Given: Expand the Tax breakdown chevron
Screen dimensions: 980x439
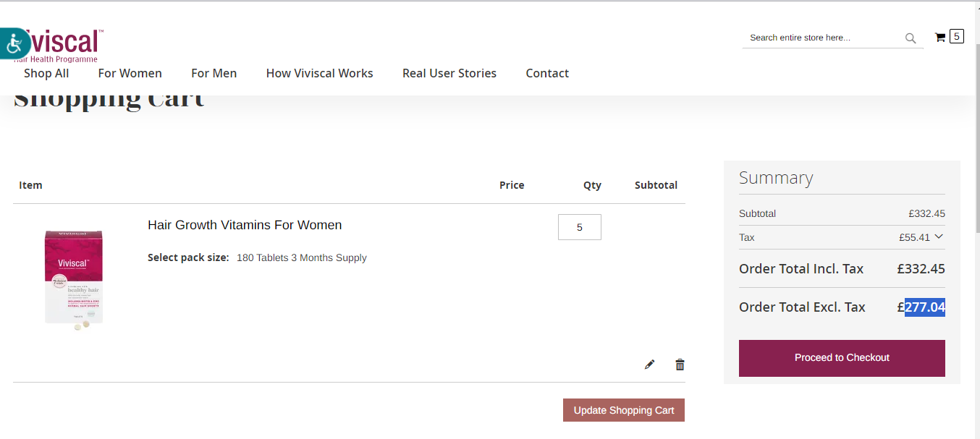Looking at the screenshot, I should click(x=939, y=236).
